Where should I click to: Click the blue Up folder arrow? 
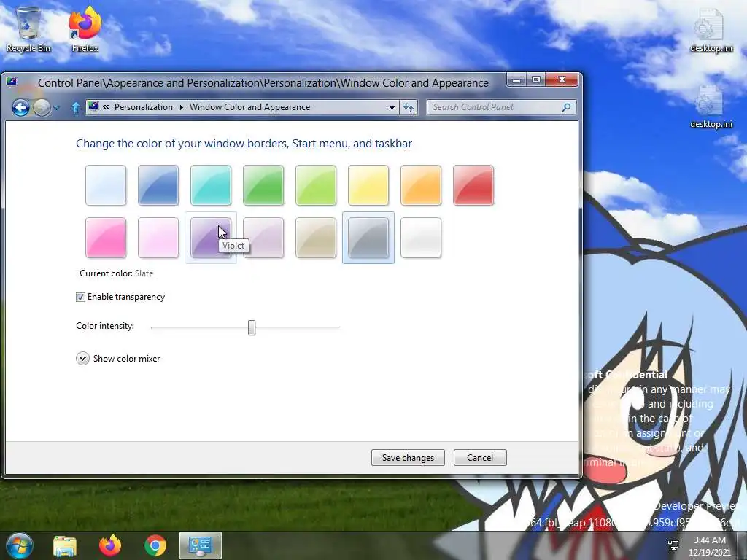[x=75, y=108]
